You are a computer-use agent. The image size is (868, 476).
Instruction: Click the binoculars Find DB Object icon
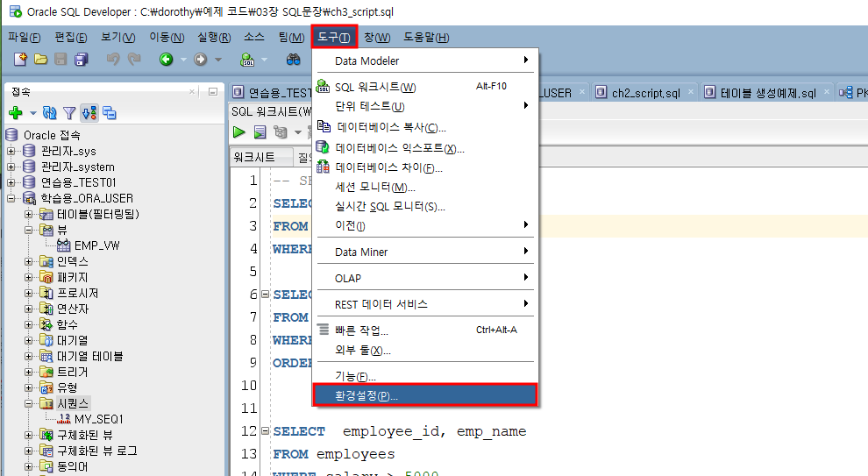point(294,60)
